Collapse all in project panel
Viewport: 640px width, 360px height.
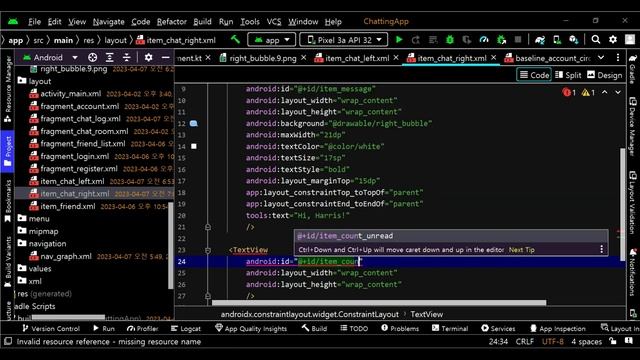[x=127, y=58]
